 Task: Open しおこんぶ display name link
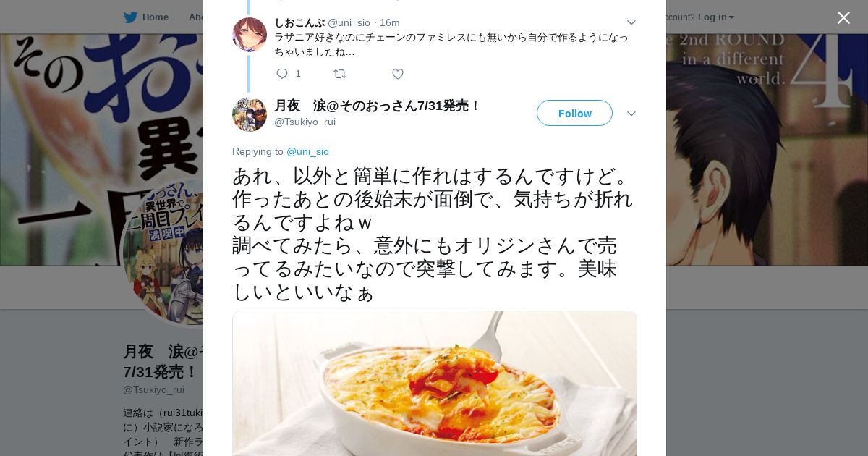[299, 22]
